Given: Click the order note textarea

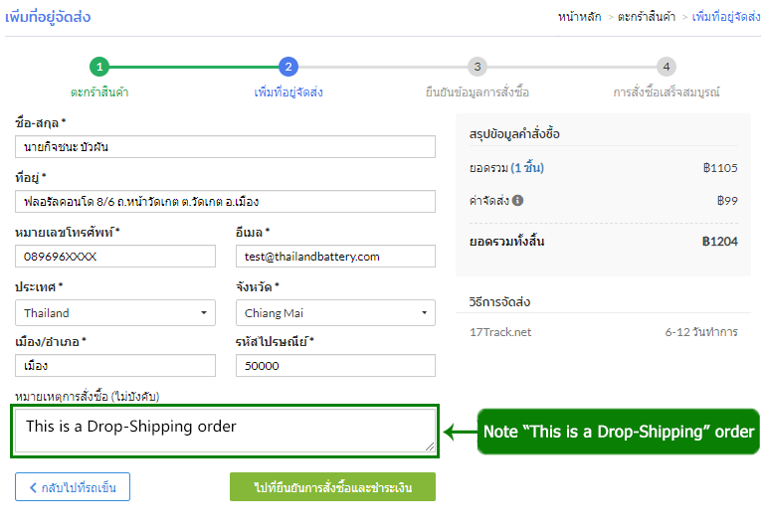Looking at the screenshot, I should coord(225,432).
